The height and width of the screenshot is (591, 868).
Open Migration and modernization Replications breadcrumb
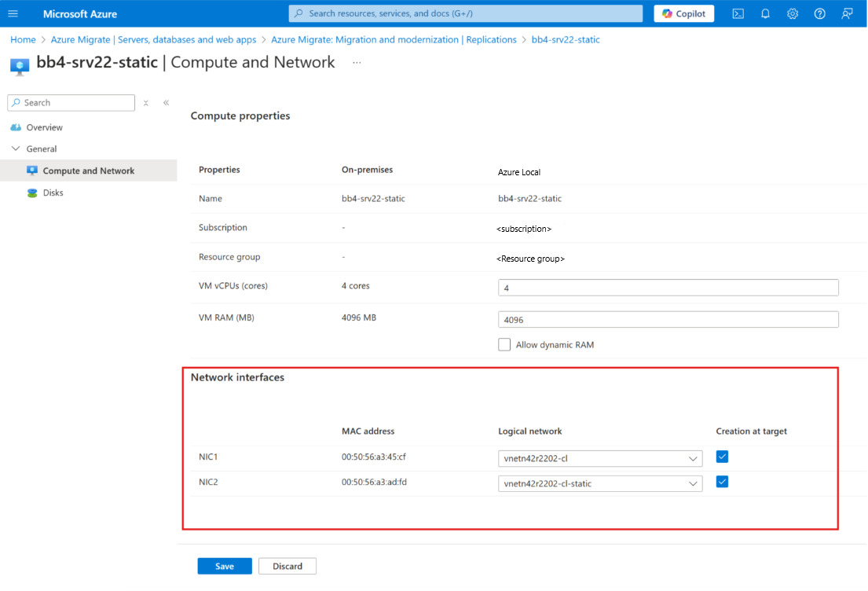pos(394,40)
